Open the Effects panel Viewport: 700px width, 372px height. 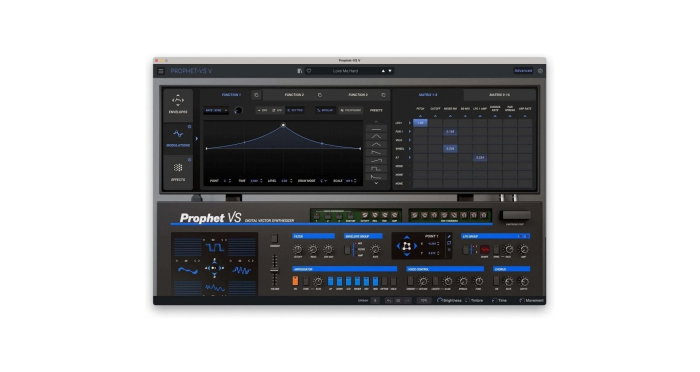click(x=178, y=172)
